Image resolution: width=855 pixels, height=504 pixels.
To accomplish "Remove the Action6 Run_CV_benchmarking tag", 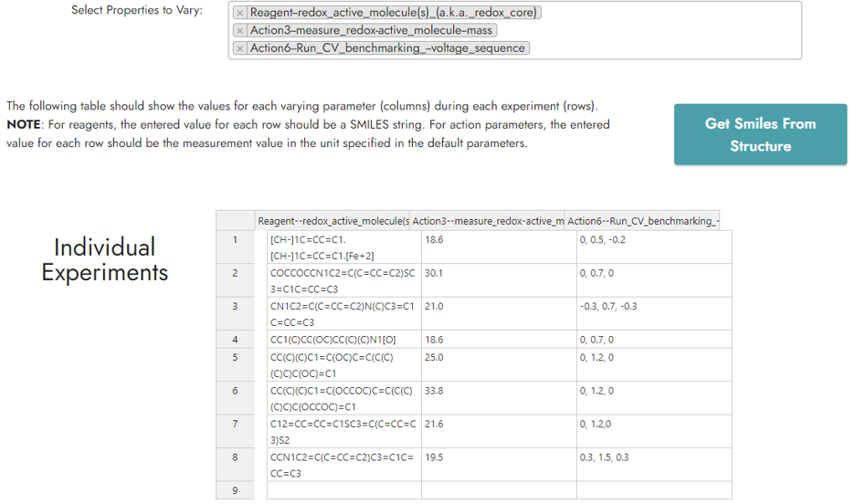I will pos(239,47).
